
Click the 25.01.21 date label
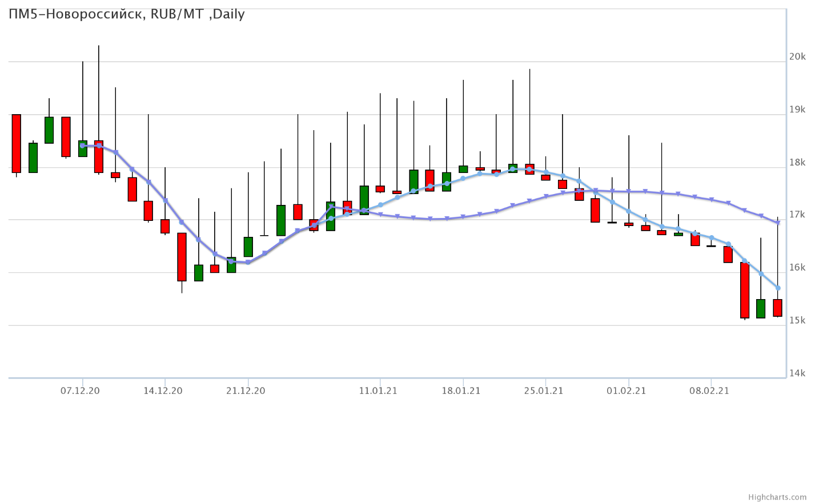click(544, 390)
